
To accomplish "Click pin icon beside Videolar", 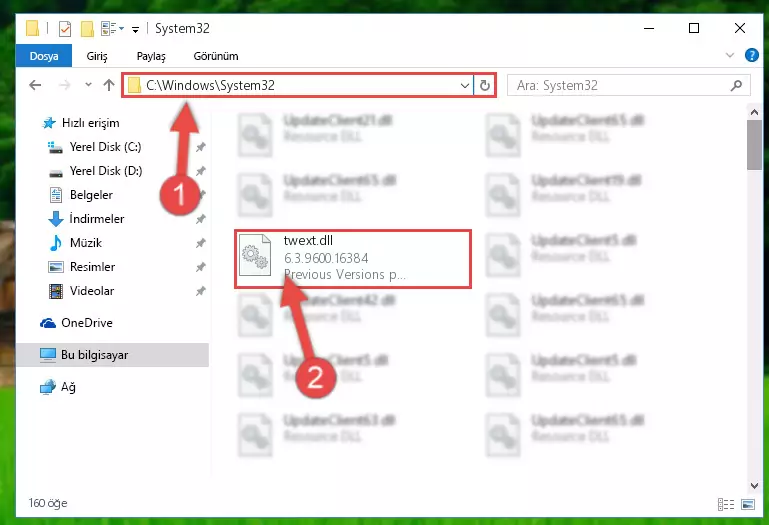I will coord(201,291).
